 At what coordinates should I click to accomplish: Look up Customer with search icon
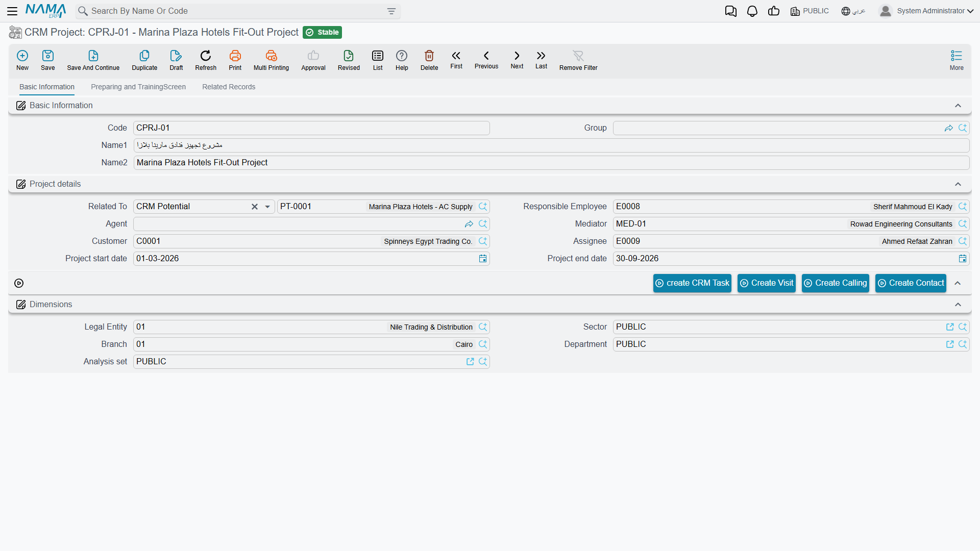(483, 241)
